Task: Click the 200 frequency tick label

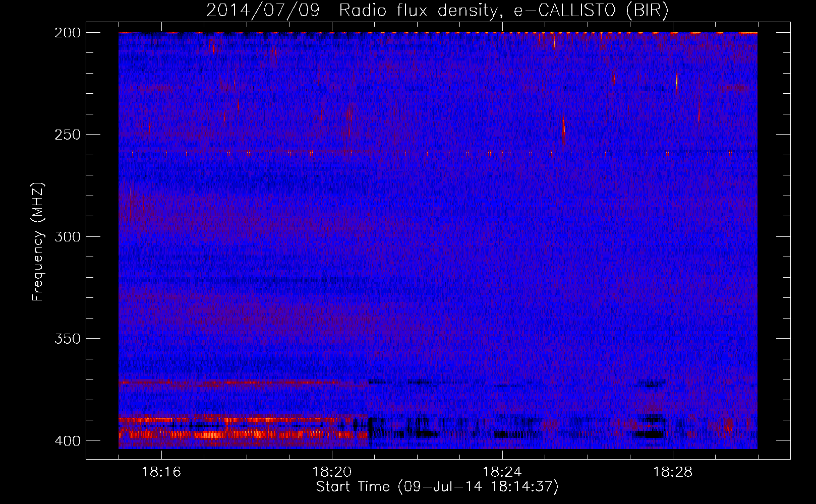Action: 67,33
